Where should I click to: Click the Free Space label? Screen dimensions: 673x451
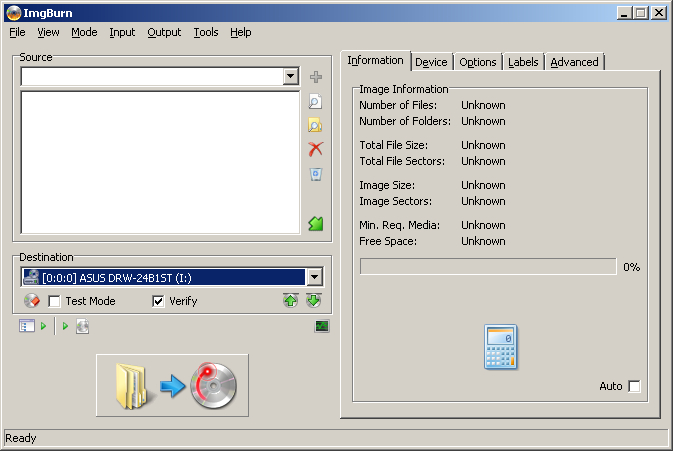coord(388,241)
